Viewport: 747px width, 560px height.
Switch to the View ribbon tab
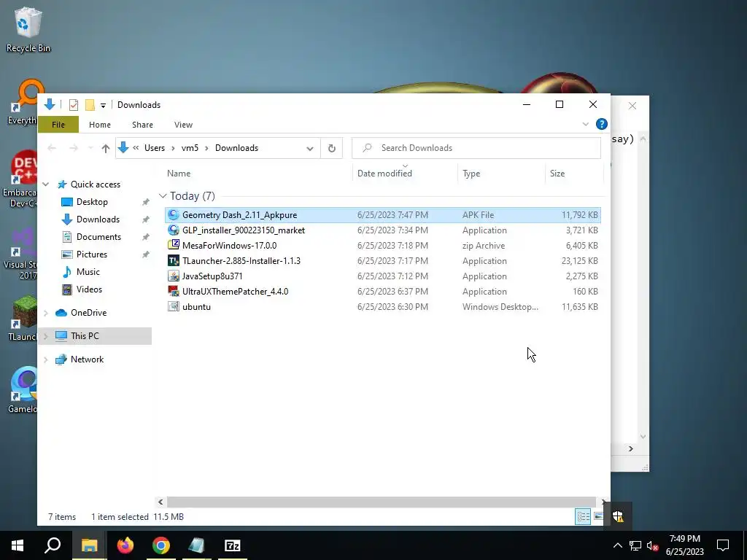point(183,125)
